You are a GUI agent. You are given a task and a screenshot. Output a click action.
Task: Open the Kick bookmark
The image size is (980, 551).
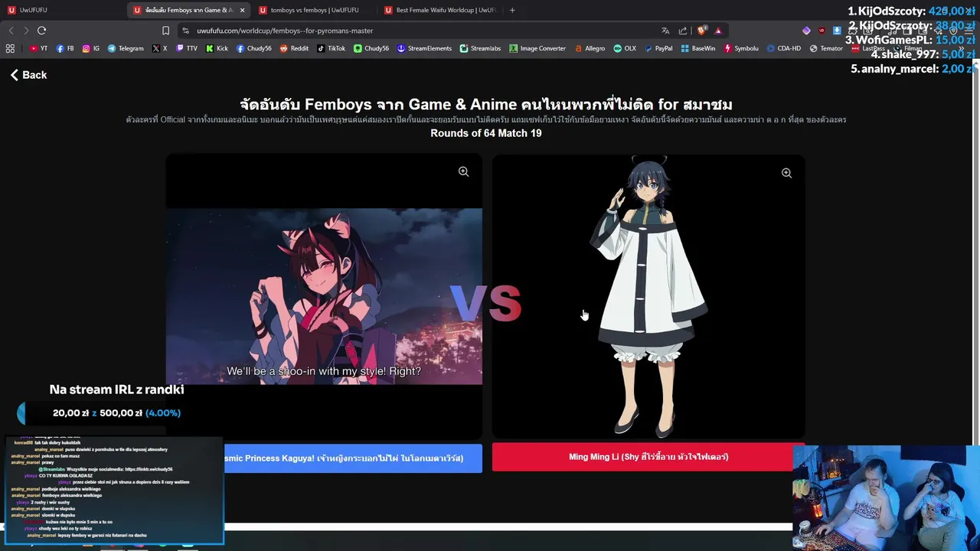(x=217, y=48)
